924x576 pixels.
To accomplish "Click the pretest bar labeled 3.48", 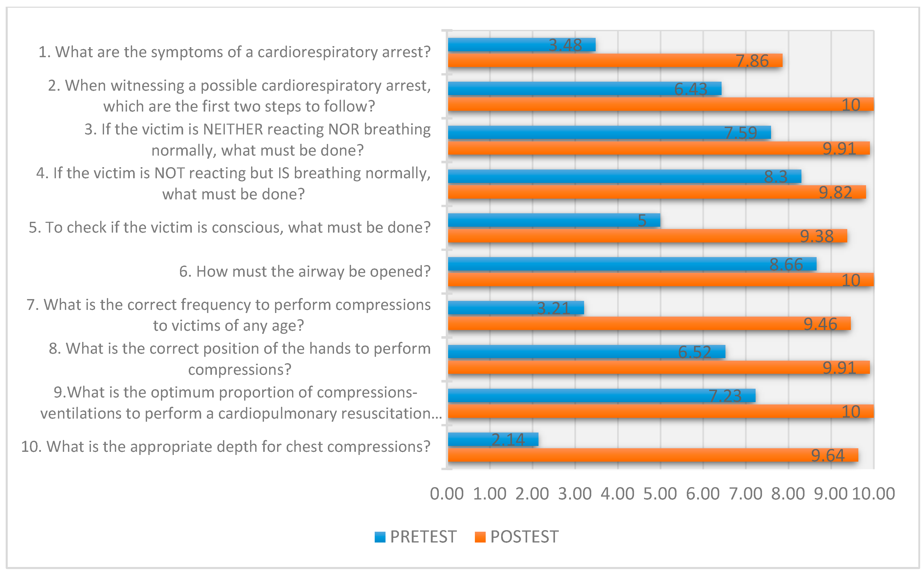I will pyautogui.click(x=521, y=45).
